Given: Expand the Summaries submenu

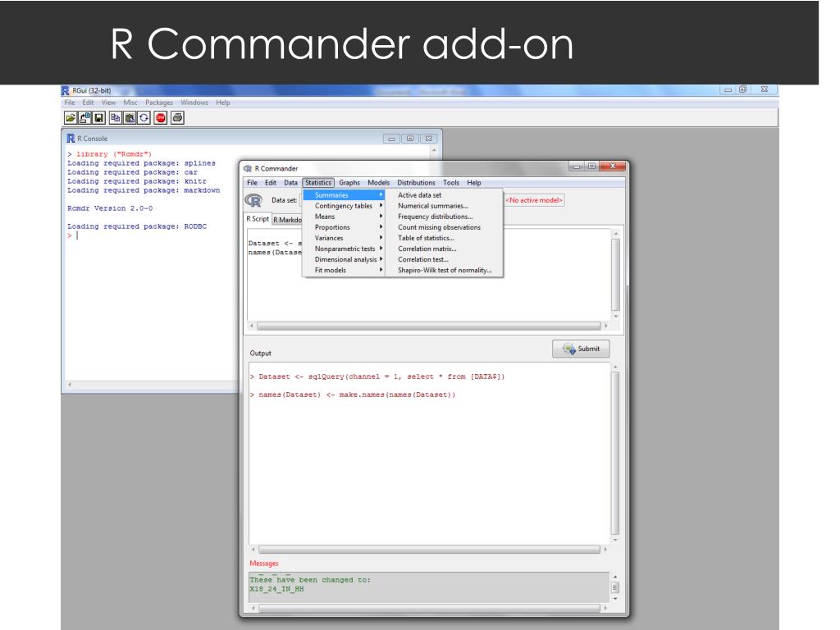Looking at the screenshot, I should pos(344,195).
